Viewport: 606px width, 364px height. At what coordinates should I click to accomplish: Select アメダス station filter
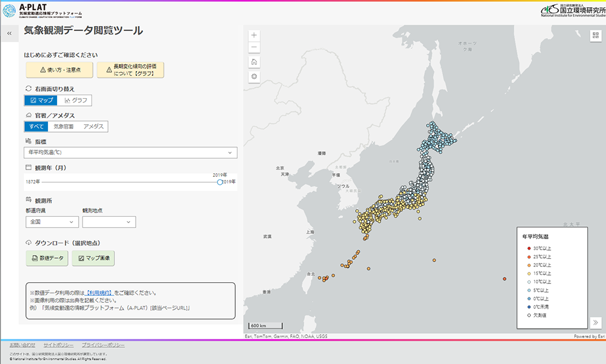[x=93, y=127]
